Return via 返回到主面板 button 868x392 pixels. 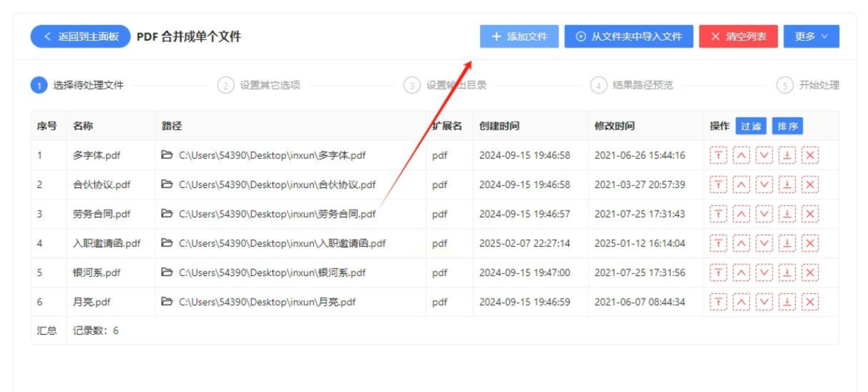(x=80, y=36)
